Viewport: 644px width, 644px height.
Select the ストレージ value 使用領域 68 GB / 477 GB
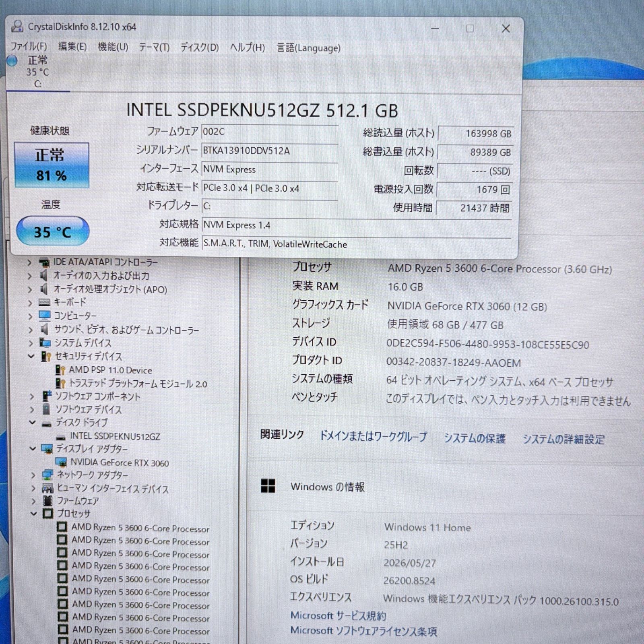pos(445,325)
